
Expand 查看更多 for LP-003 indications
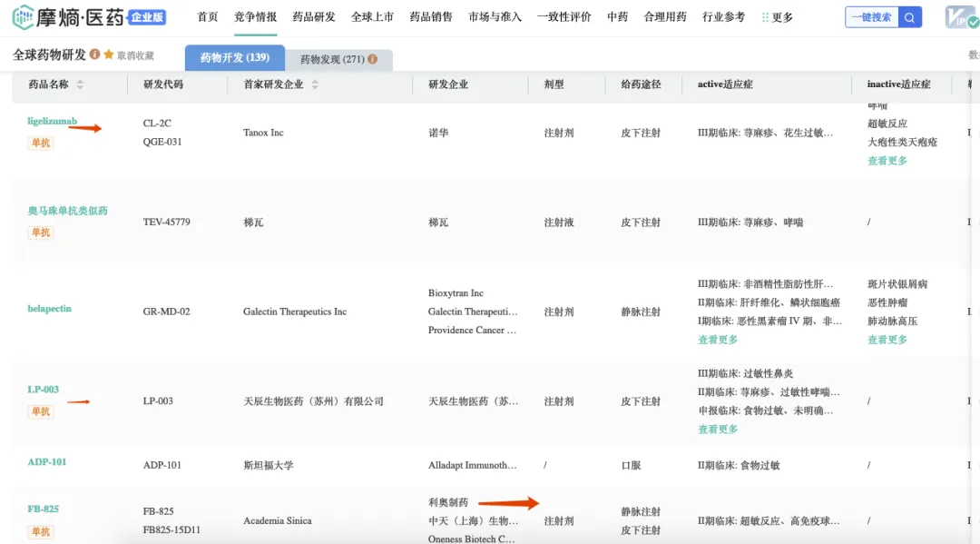click(x=718, y=429)
